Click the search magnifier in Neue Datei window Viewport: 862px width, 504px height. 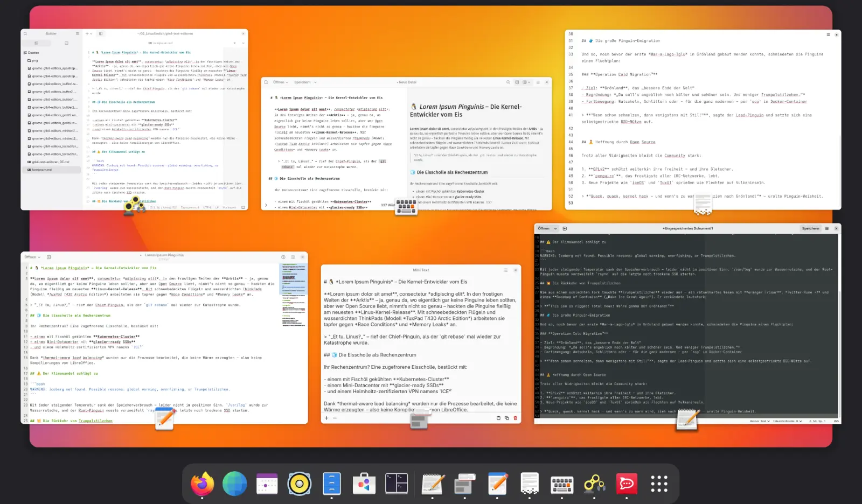point(508,82)
